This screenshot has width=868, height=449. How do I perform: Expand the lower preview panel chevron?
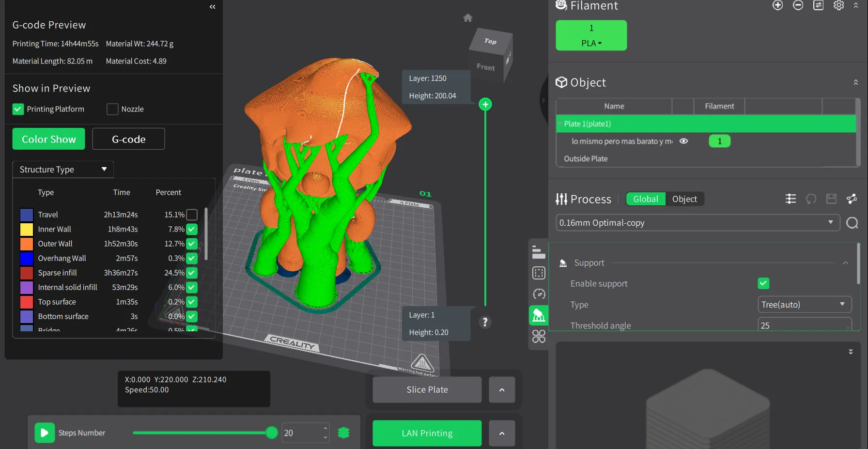coord(851,352)
